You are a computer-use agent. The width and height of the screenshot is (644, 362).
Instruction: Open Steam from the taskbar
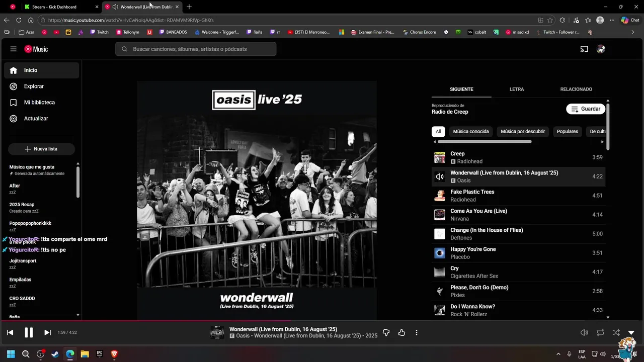tap(55, 354)
